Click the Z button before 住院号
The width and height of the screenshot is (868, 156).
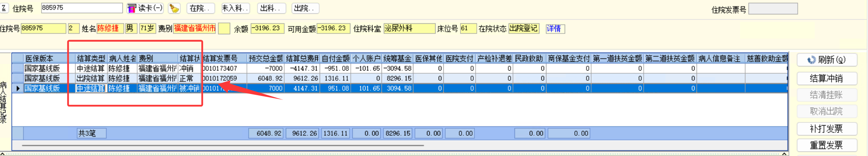tap(3, 8)
